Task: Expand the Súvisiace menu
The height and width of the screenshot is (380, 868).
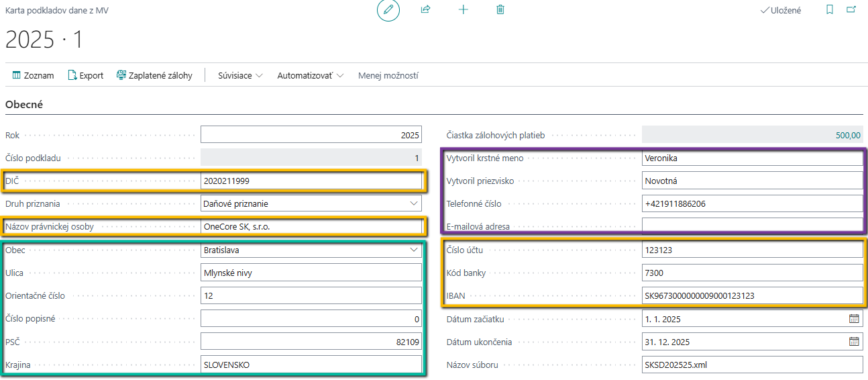Action: [x=240, y=75]
